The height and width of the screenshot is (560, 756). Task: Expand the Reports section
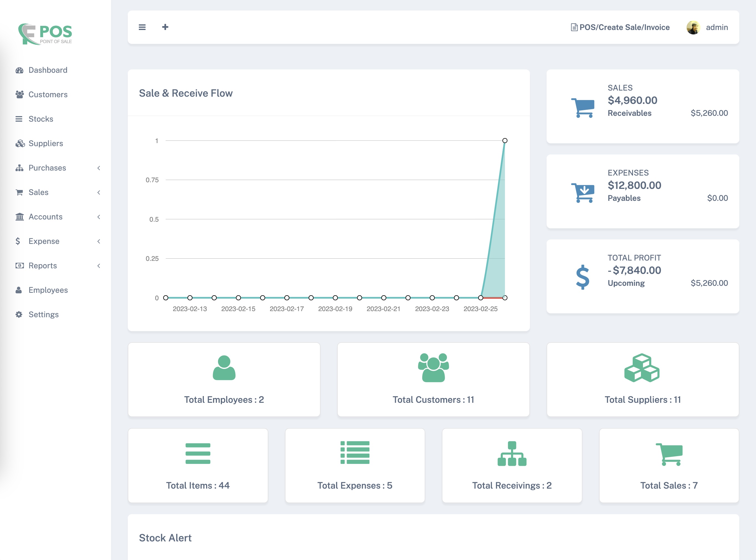(x=98, y=266)
